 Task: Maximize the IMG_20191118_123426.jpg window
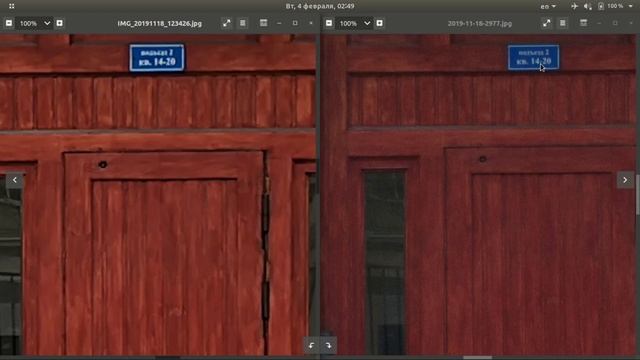point(295,23)
